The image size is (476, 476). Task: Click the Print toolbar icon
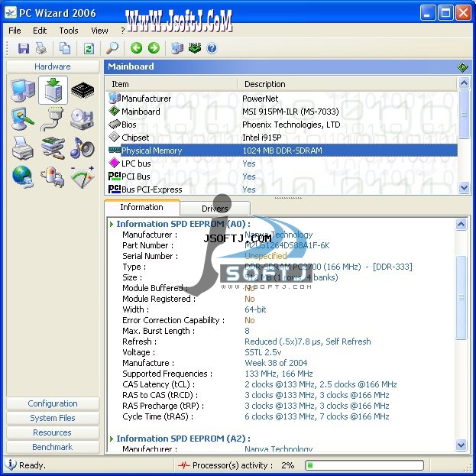(x=41, y=48)
